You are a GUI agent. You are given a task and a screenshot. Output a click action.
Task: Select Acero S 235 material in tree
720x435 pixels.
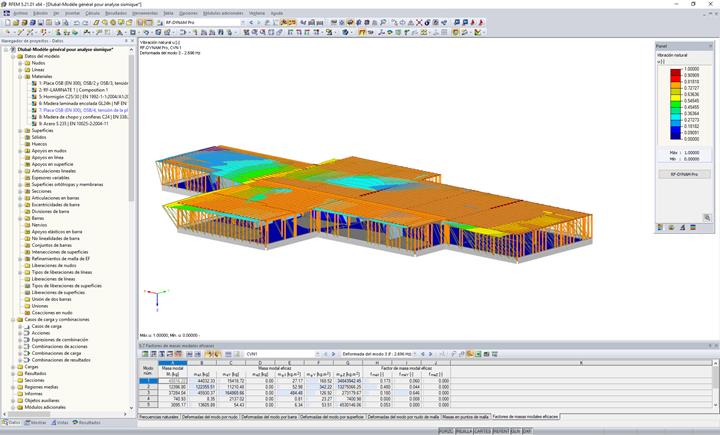click(73, 124)
